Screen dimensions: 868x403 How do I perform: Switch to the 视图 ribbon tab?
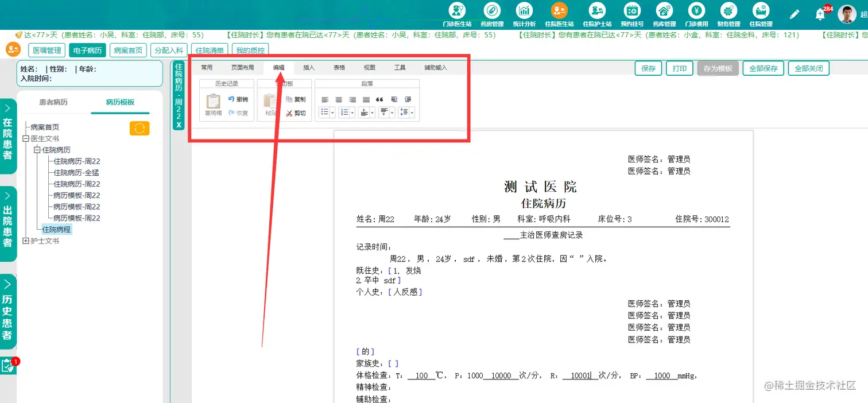click(370, 68)
